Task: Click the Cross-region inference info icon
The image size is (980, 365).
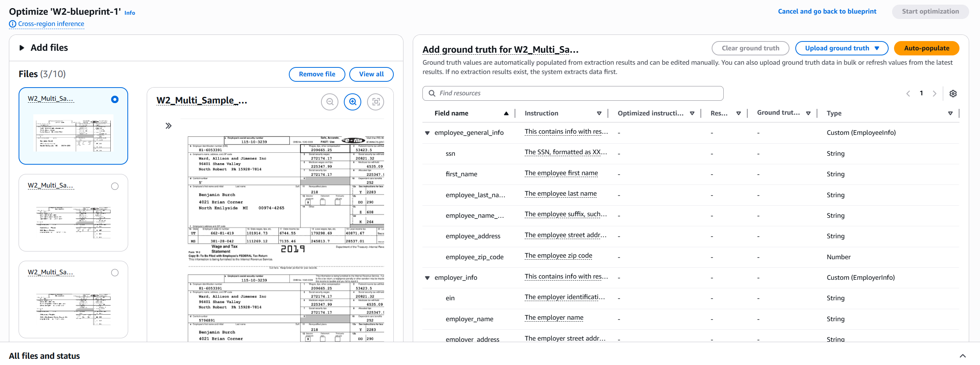Action: coord(12,24)
